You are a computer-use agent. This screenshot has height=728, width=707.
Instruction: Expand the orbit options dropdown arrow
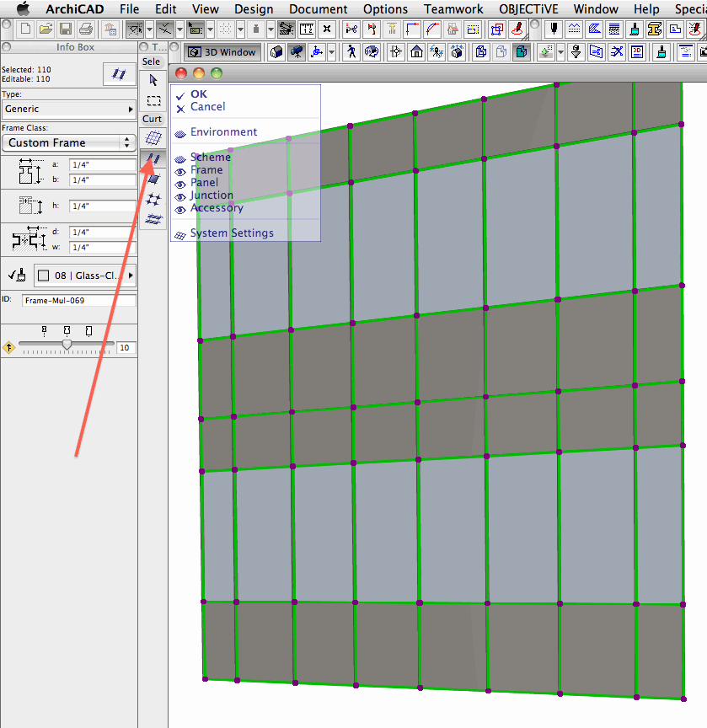[331, 52]
